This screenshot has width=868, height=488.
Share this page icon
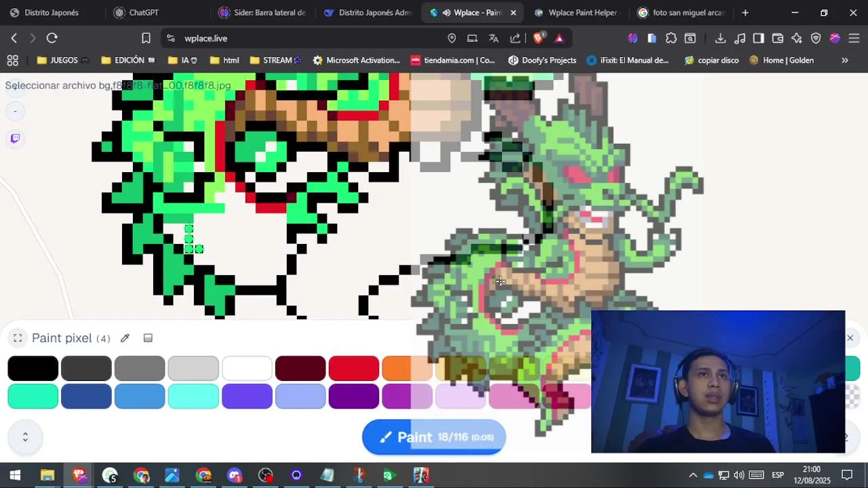[x=515, y=39]
